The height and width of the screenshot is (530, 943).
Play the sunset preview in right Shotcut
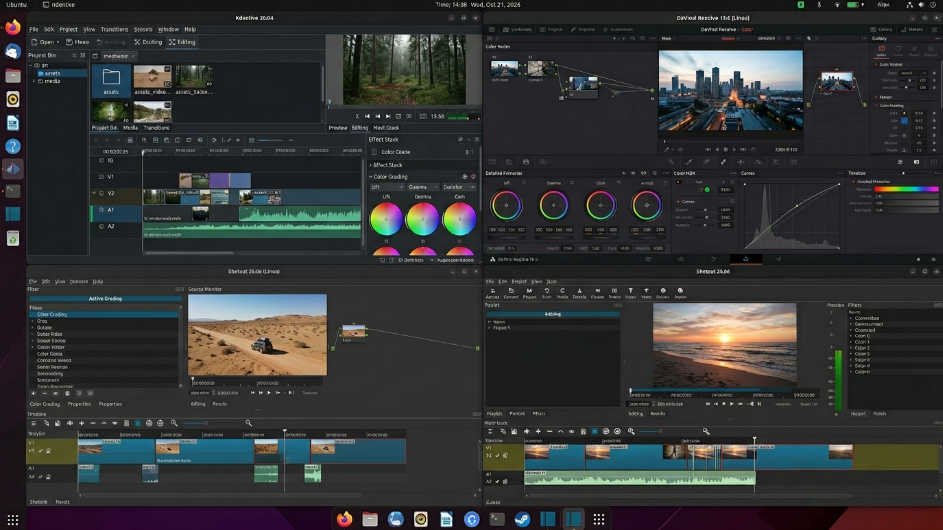pos(731,404)
